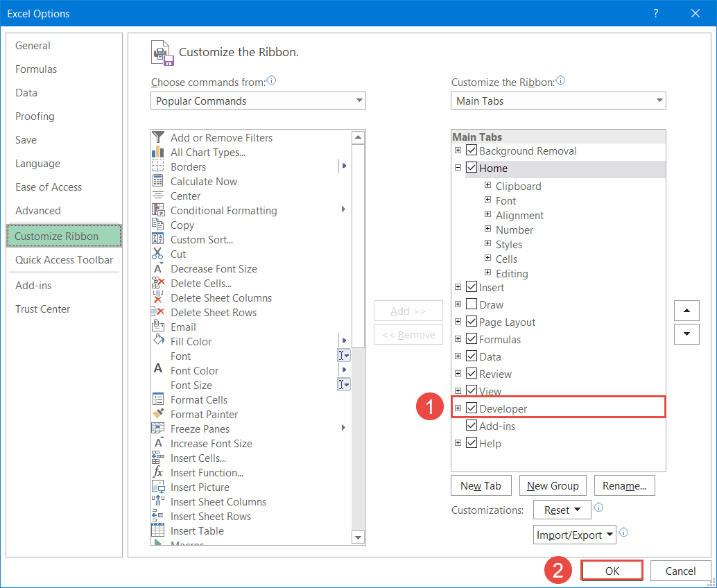This screenshot has height=588, width=717.
Task: Select the Cut command in the list
Action: (x=178, y=254)
